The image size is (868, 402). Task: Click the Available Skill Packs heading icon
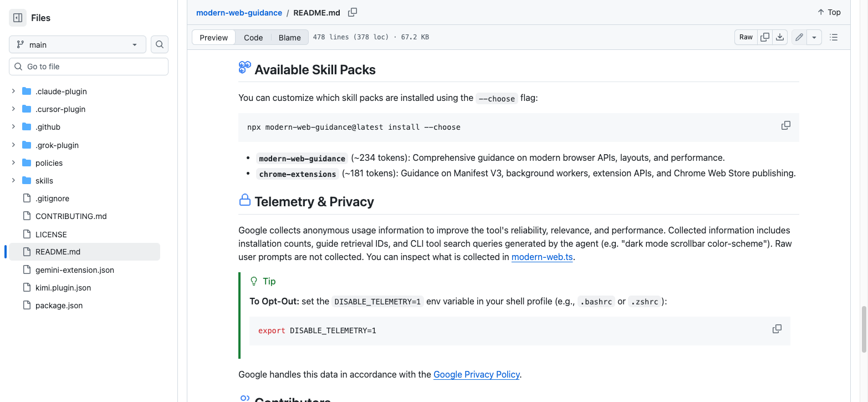(244, 68)
